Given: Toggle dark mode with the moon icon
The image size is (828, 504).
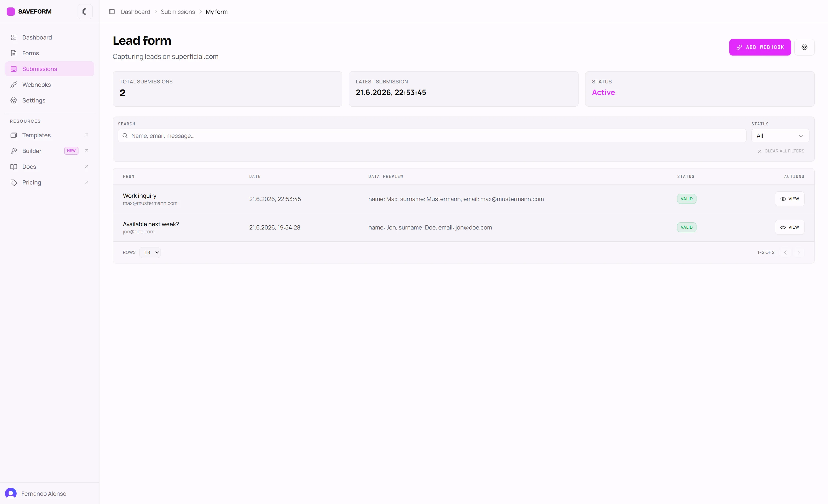Looking at the screenshot, I should click(x=85, y=11).
